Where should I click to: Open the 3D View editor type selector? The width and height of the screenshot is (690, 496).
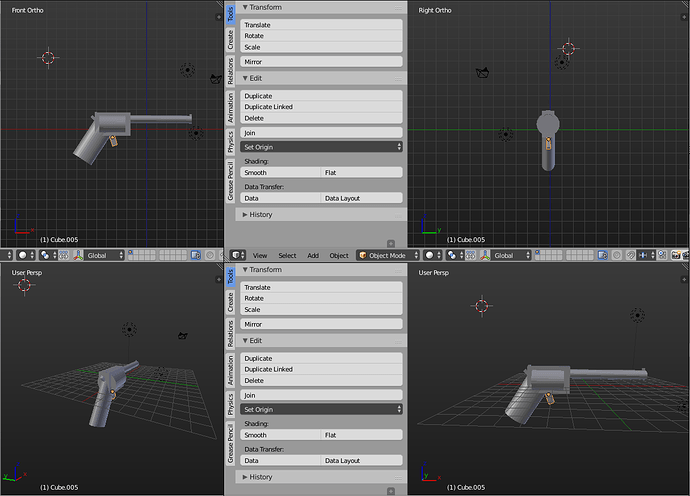click(x=239, y=255)
